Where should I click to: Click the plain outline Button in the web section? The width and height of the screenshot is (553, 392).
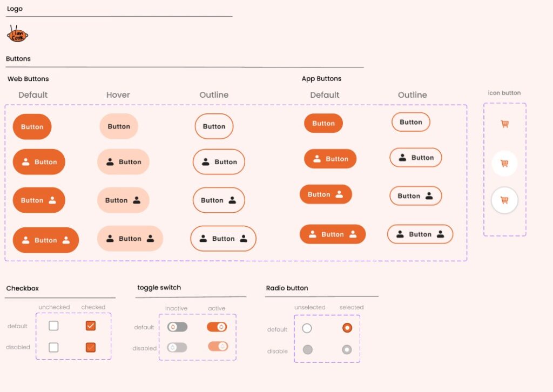[214, 126]
